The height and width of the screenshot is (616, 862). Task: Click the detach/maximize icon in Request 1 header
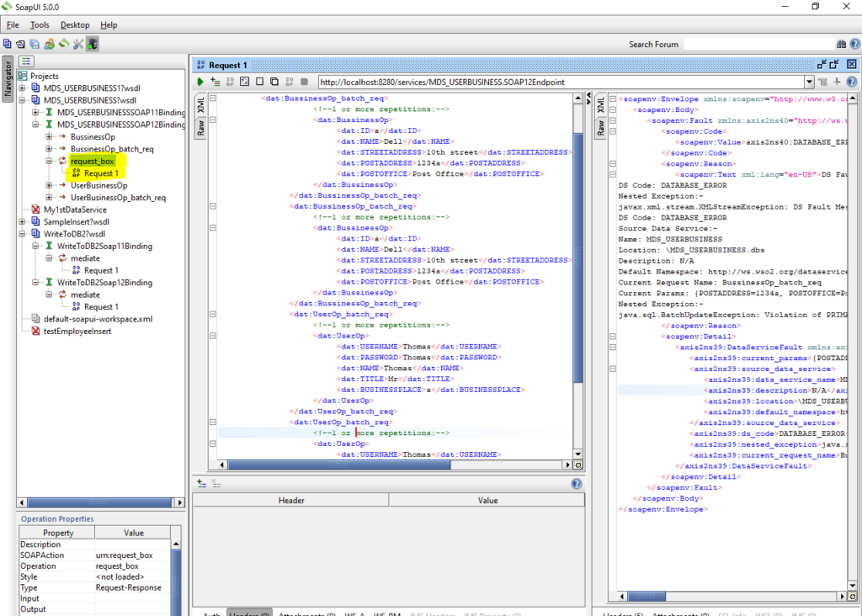pos(834,64)
